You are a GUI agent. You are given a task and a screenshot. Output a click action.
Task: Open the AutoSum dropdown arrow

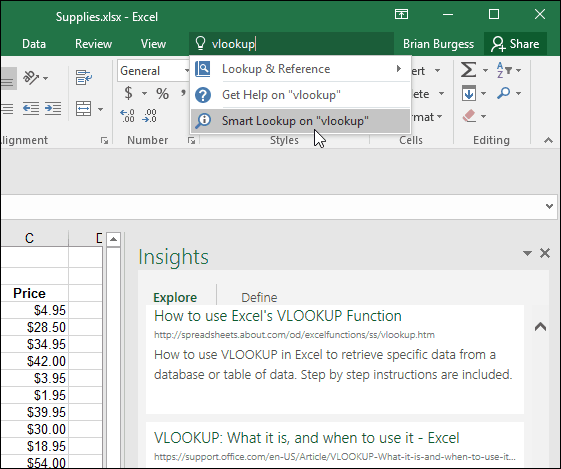pos(485,70)
